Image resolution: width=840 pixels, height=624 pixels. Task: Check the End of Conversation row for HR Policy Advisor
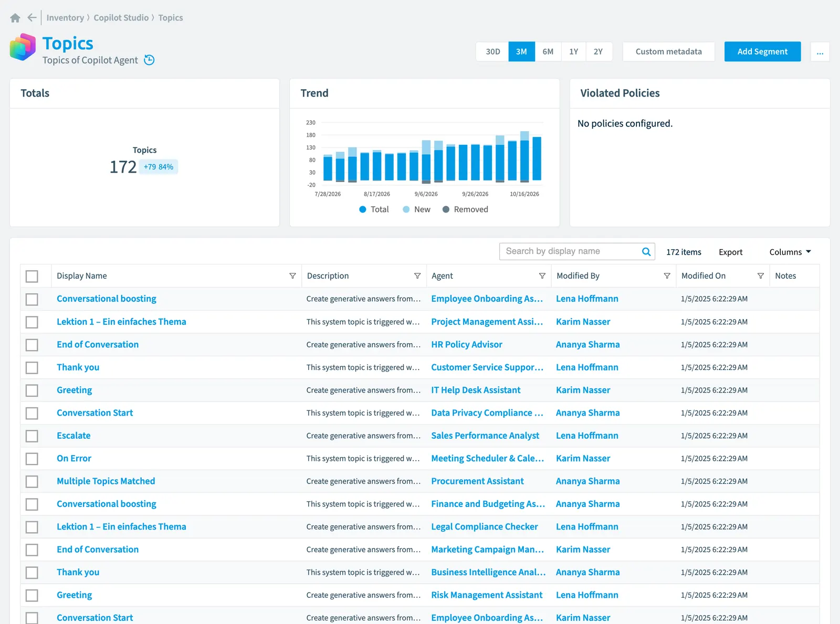pos(32,345)
